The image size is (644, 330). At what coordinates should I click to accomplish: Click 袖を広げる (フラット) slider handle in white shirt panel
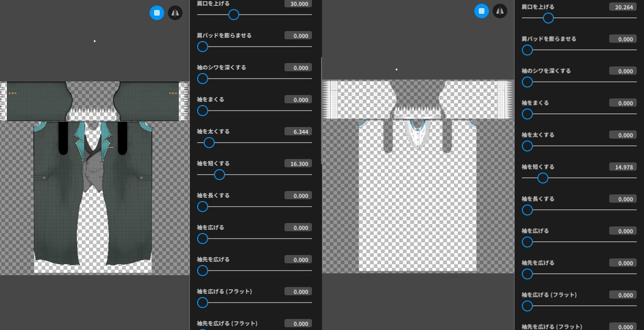click(528, 306)
